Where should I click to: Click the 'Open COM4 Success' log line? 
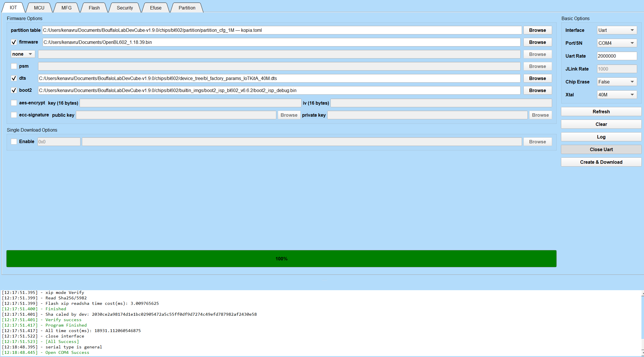(46, 352)
